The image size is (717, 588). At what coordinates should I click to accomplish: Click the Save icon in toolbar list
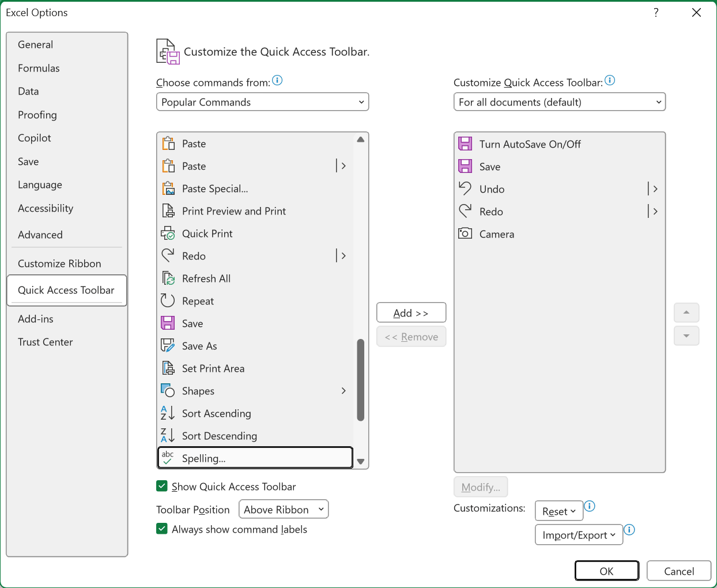tap(465, 167)
